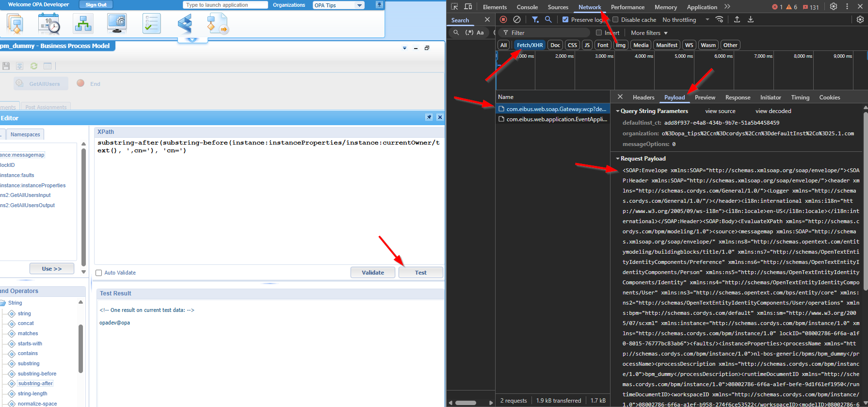Image resolution: width=868 pixels, height=407 pixels.
Task: Open the No throttling dropdown
Action: pyautogui.click(x=686, y=20)
